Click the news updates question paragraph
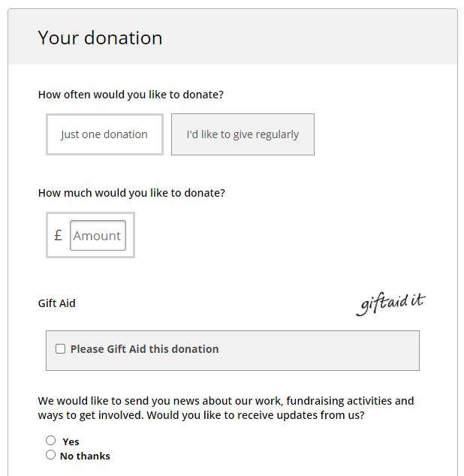This screenshot has width=464, height=476. coord(226,408)
